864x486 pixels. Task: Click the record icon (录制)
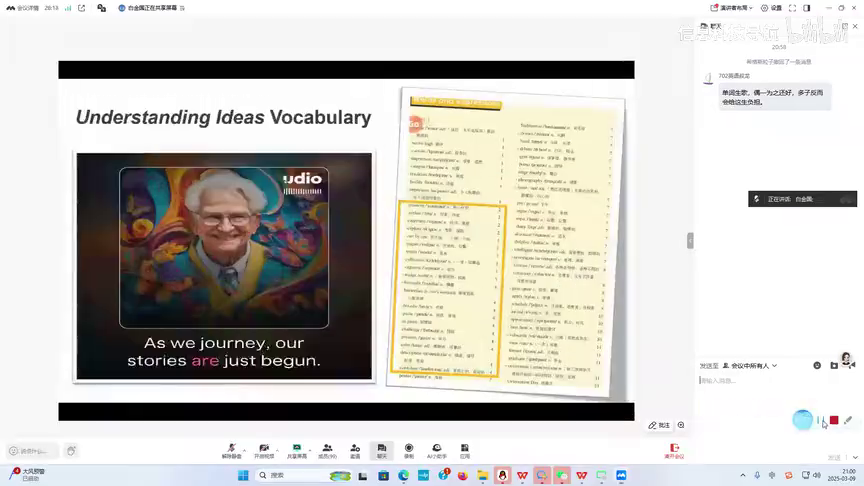(409, 449)
